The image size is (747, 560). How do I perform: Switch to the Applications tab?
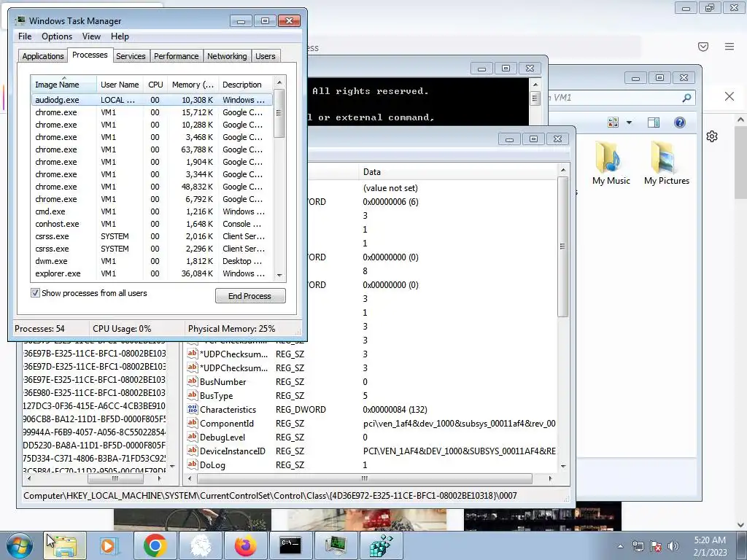tap(43, 56)
